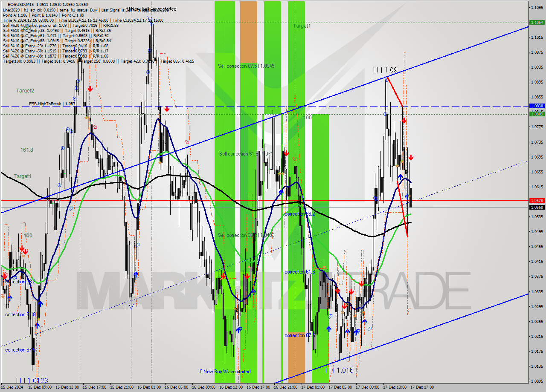Click the '17 Dec 05:00' time axis label
546x392 pixels.
pyautogui.click(x=340, y=387)
